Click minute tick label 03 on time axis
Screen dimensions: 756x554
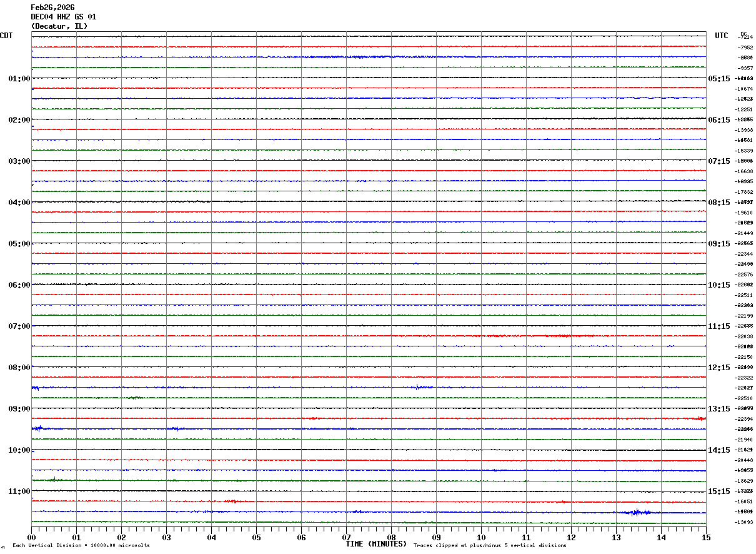166,536
